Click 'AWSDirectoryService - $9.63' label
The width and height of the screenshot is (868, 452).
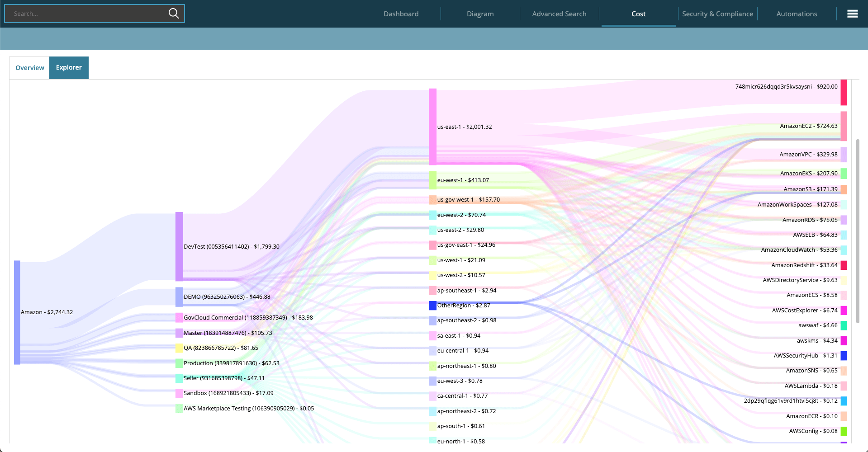coord(800,280)
